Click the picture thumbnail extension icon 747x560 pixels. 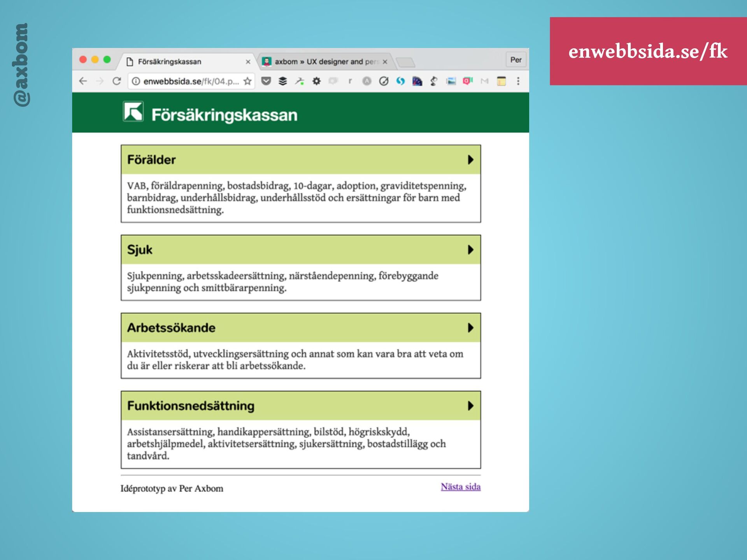point(451,81)
